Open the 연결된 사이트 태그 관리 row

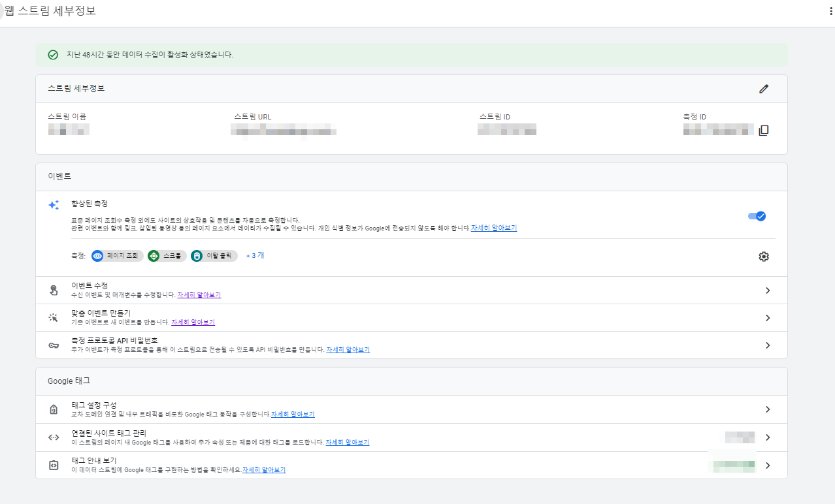coord(412,437)
